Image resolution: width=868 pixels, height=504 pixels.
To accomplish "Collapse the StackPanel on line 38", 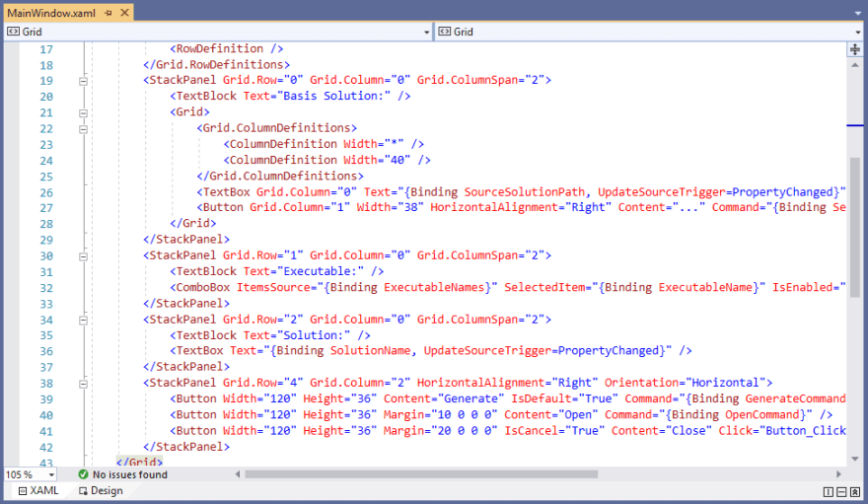I will tap(83, 384).
